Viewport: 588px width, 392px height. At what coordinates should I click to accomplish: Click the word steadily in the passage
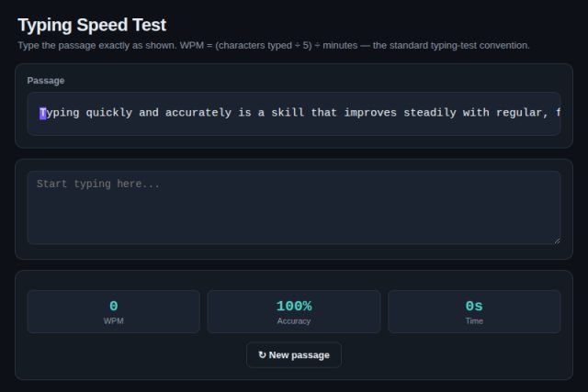click(x=430, y=113)
